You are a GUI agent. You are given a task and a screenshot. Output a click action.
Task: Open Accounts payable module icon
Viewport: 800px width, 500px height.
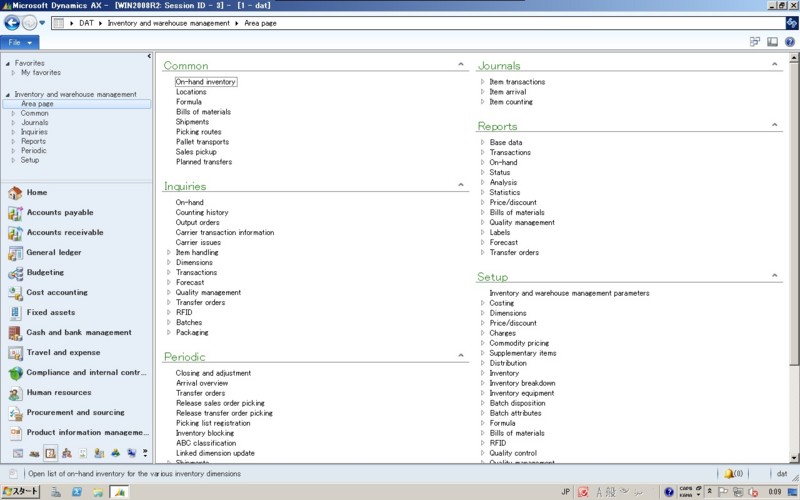pyautogui.click(x=15, y=213)
